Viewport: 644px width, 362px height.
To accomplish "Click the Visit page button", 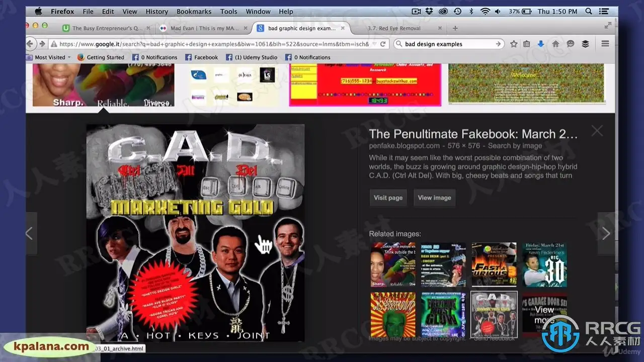I will pos(388,198).
